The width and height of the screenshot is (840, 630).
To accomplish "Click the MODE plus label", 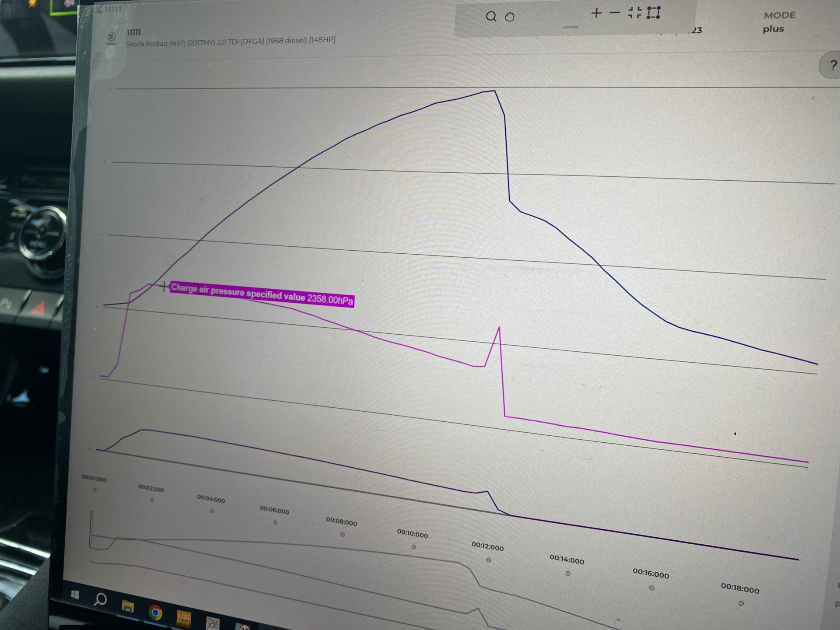I will coord(779,22).
